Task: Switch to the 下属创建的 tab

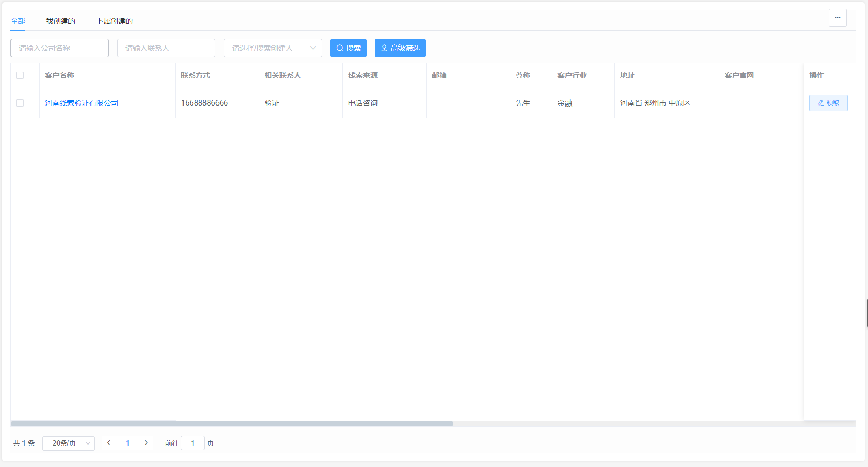Action: (x=115, y=21)
